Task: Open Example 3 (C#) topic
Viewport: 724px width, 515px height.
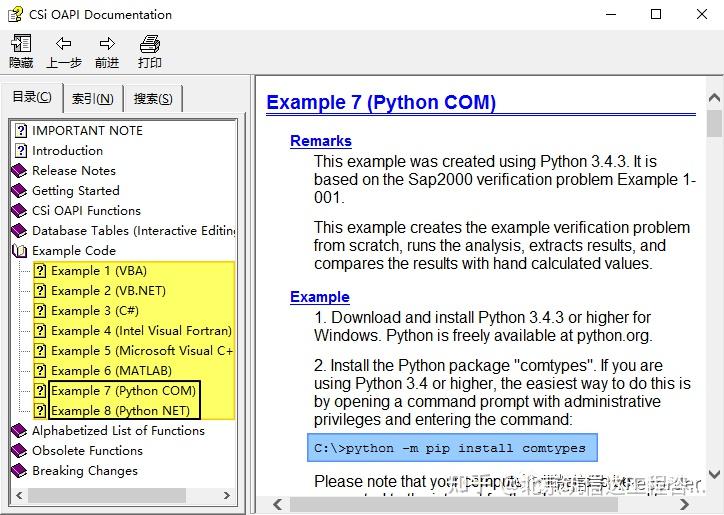Action: pos(95,310)
